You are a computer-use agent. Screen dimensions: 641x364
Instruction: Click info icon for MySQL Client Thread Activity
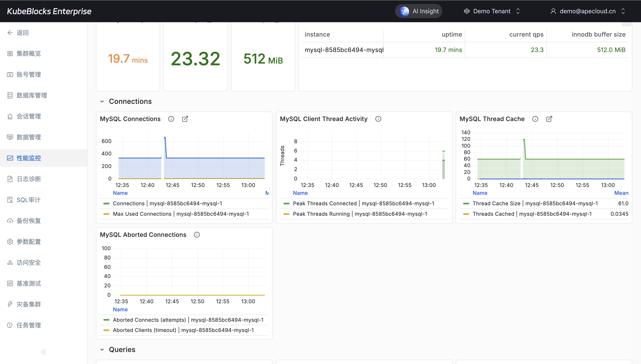tap(378, 119)
